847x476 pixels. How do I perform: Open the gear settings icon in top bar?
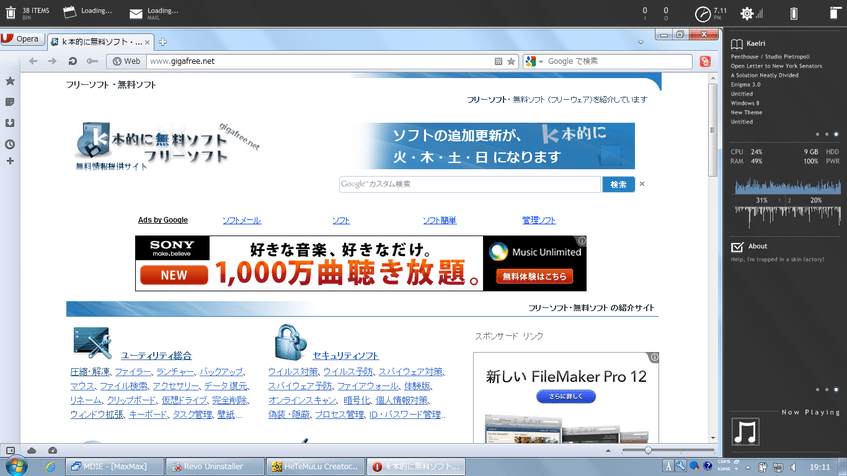[x=747, y=14]
